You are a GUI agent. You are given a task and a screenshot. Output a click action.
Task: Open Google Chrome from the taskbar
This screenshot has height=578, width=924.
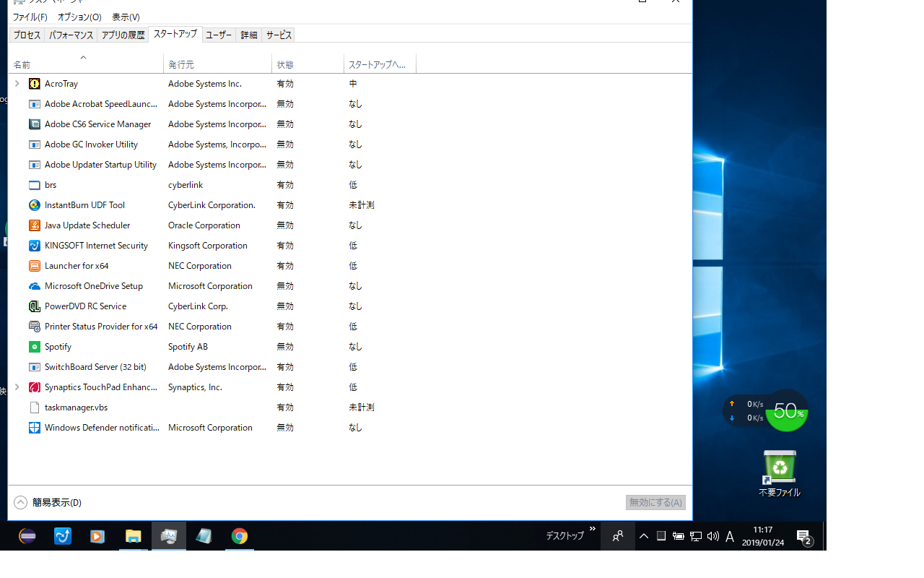[x=240, y=536]
